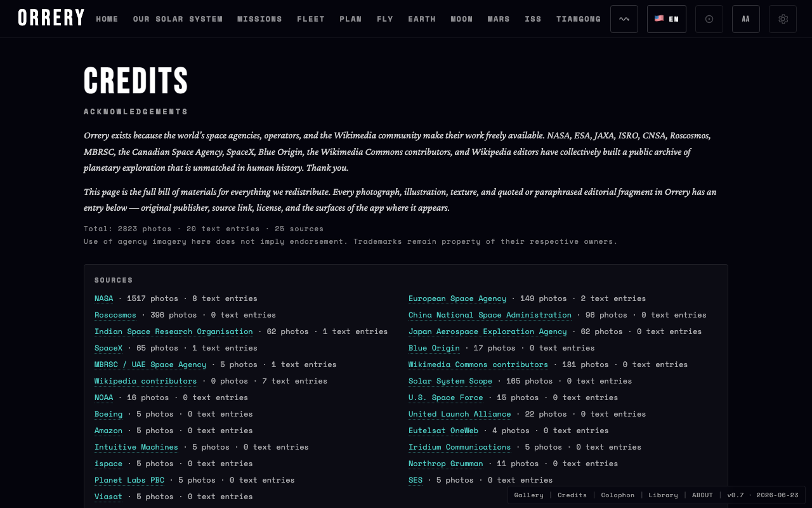Click the 'Total: 2823 photos' summary line
The width and height of the screenshot is (812, 508).
coord(204,229)
